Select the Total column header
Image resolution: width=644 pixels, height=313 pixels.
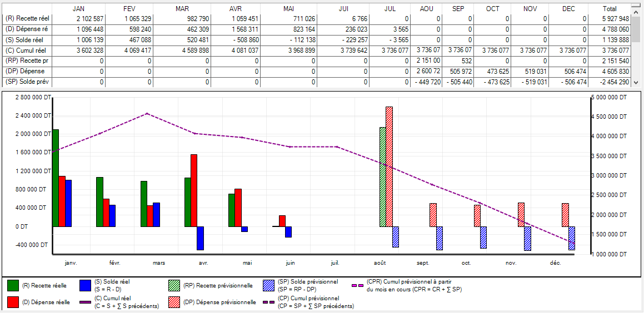(610, 9)
